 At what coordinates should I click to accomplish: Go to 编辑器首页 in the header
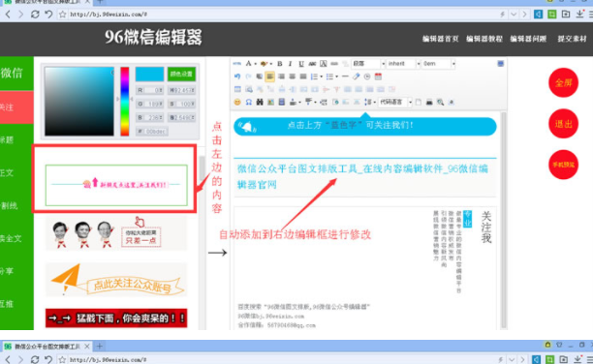tap(440, 39)
